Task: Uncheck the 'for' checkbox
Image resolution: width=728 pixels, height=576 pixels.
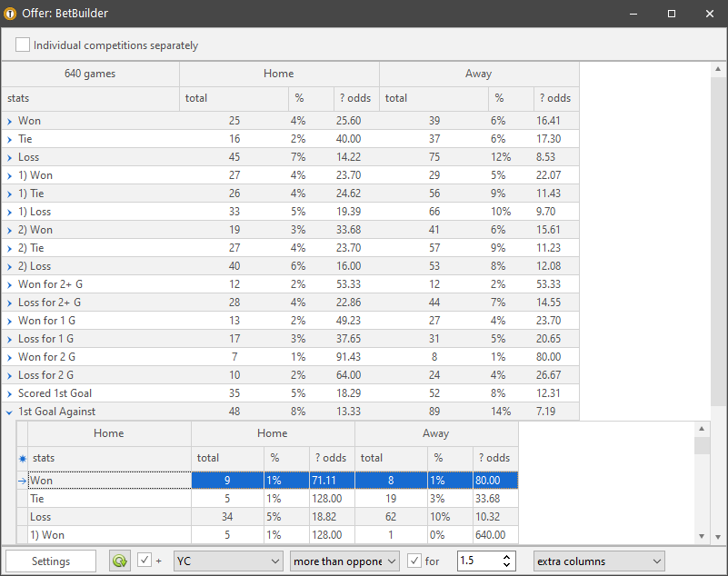Action: (x=414, y=561)
